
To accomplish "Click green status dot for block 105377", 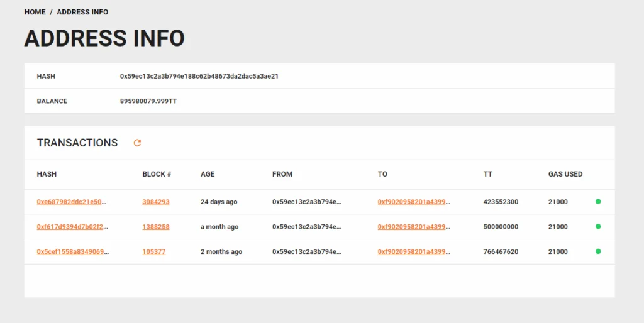I will click(x=598, y=251).
